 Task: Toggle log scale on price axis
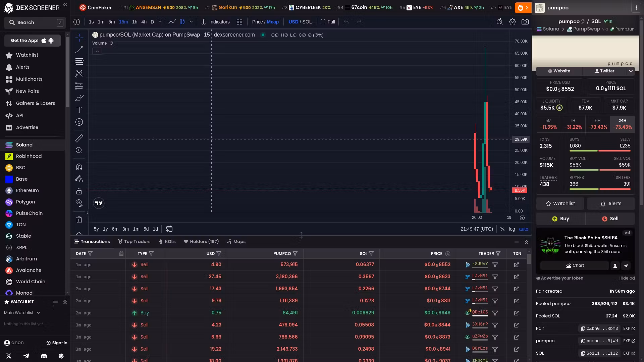point(512,229)
